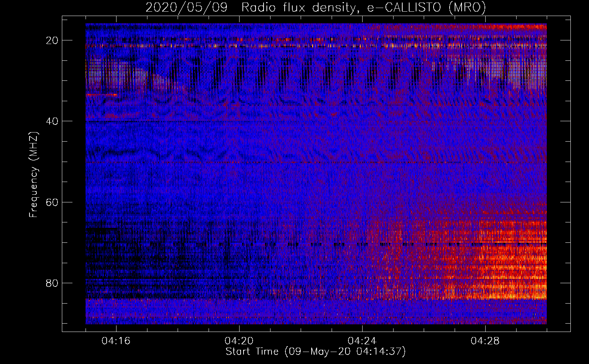Select the "Frequency (MHZ)" axis label
This screenshot has height=364, width=589.
pos(33,175)
